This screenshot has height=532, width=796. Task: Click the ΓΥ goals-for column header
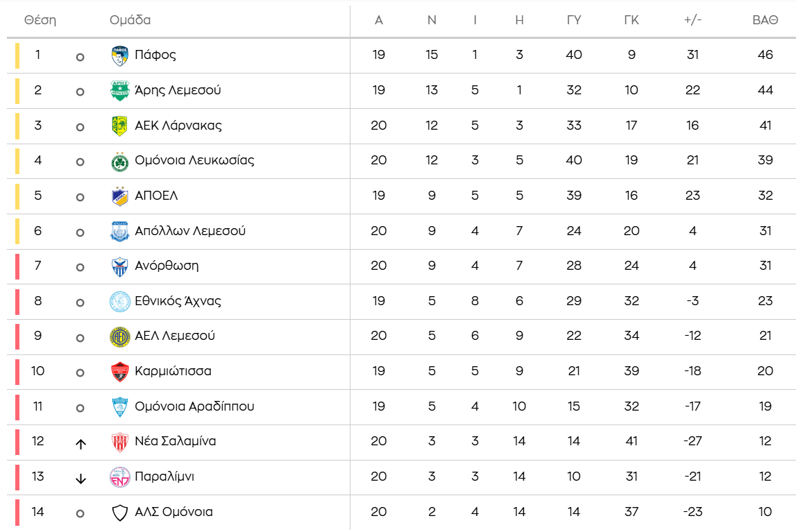click(574, 20)
